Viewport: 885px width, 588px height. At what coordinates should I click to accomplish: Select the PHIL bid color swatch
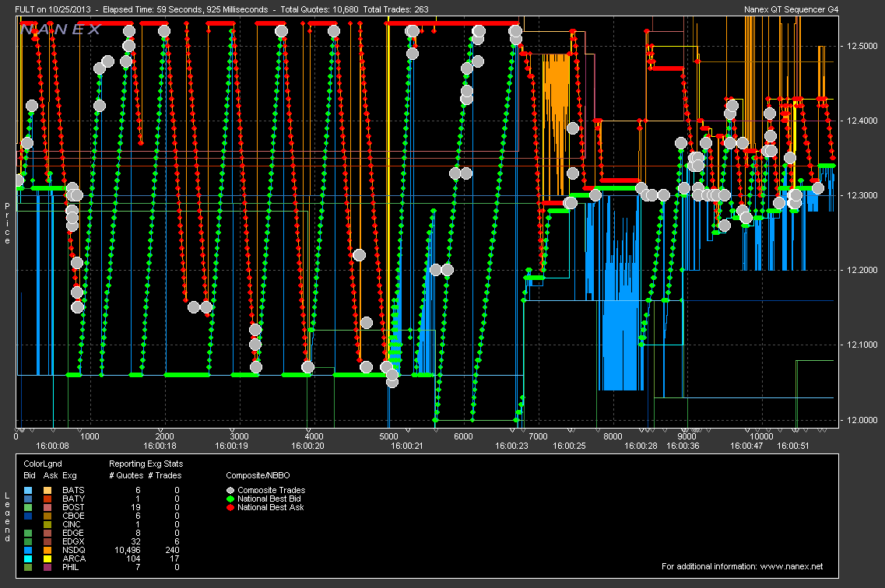[x=29, y=567]
